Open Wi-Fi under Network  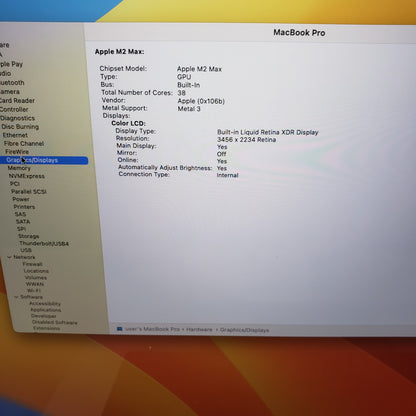[34, 290]
